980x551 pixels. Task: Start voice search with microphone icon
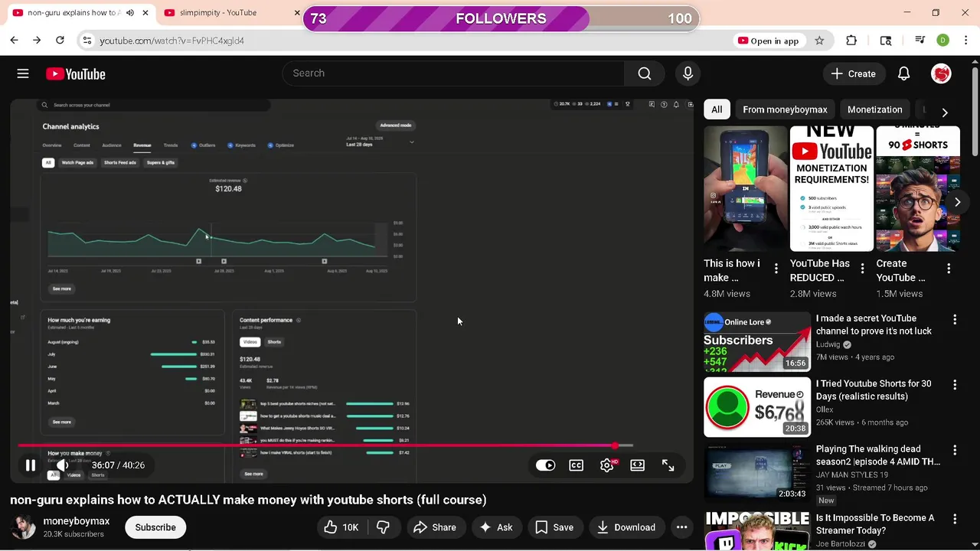(688, 73)
